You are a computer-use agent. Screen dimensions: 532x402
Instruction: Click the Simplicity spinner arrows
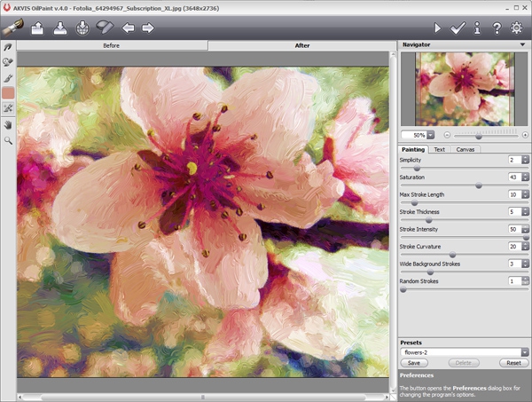click(x=525, y=160)
